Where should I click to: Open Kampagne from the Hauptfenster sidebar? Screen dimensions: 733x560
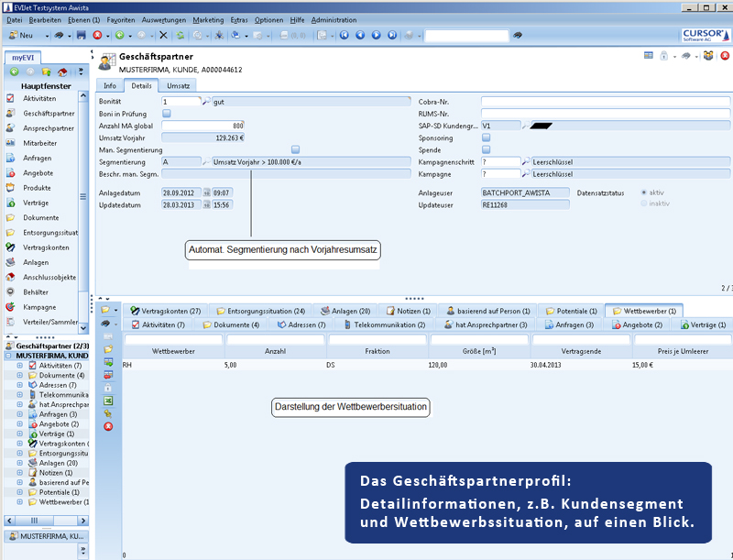pyautogui.click(x=39, y=307)
